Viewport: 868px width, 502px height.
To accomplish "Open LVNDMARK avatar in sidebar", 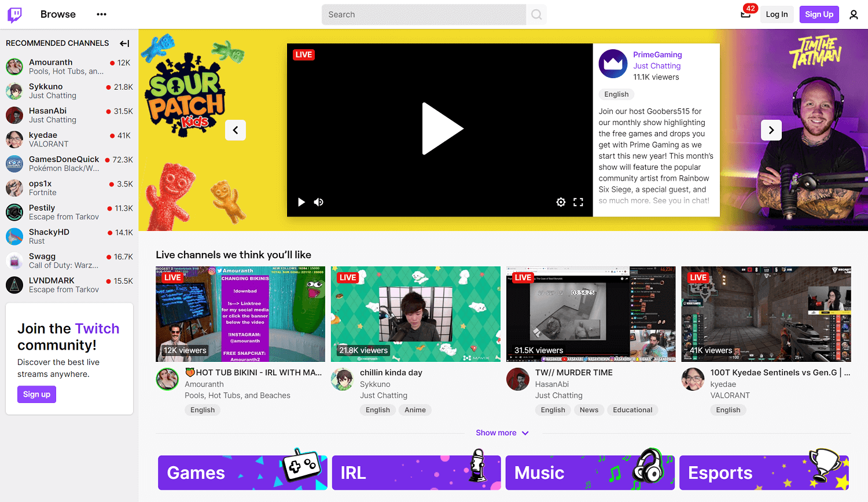I will (14, 285).
